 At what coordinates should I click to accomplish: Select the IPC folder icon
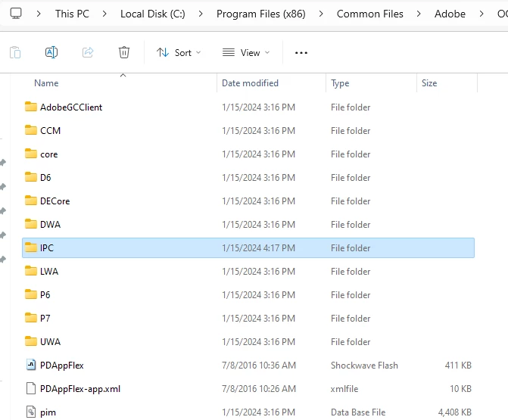click(31, 247)
